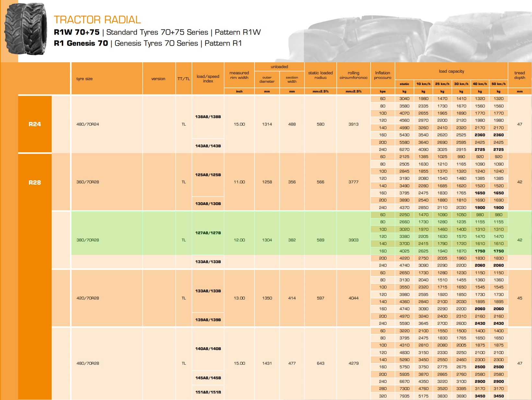Click the TRACTOR RADIAL title
Viewport: 532px width, 400px height.
tap(97, 20)
